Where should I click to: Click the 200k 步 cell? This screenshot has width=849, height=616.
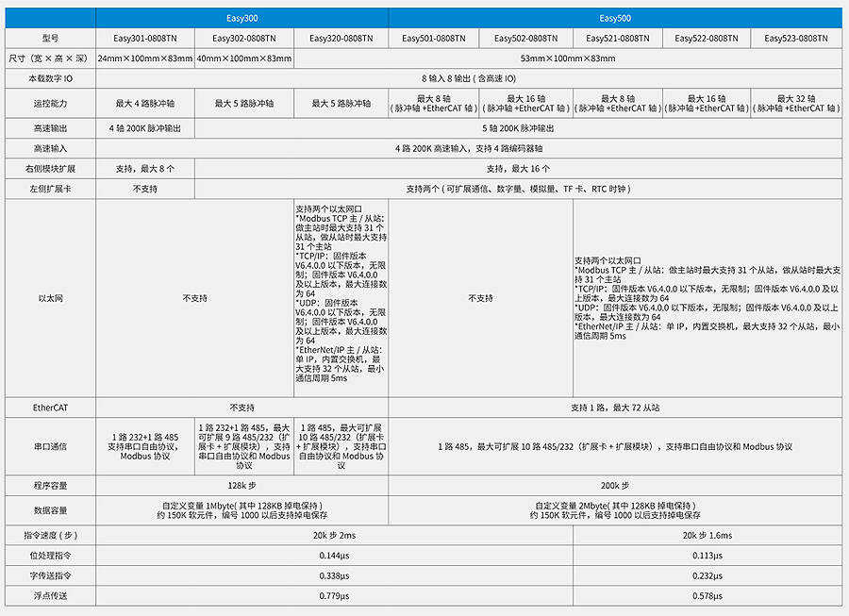[x=615, y=486]
